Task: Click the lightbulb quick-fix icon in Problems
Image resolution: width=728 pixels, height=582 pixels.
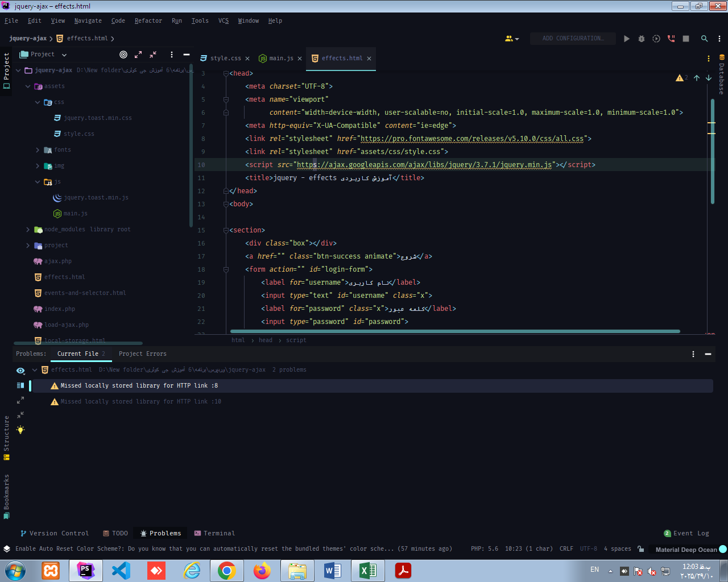Action: (x=20, y=430)
